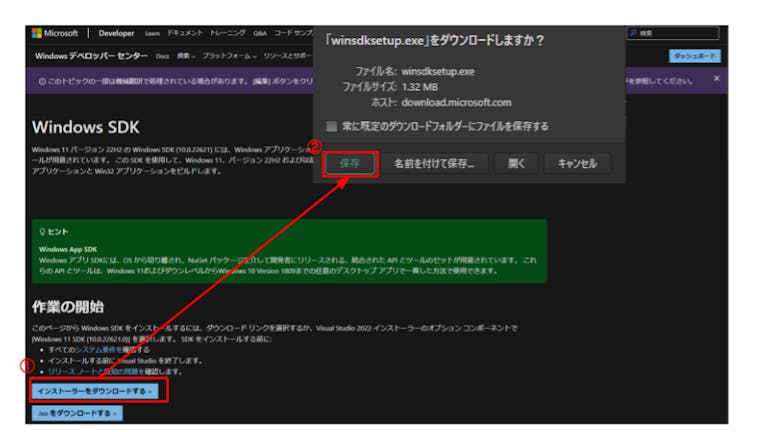The image size is (768, 432).
Task: Open the Docs navigation item
Action: click(163, 56)
